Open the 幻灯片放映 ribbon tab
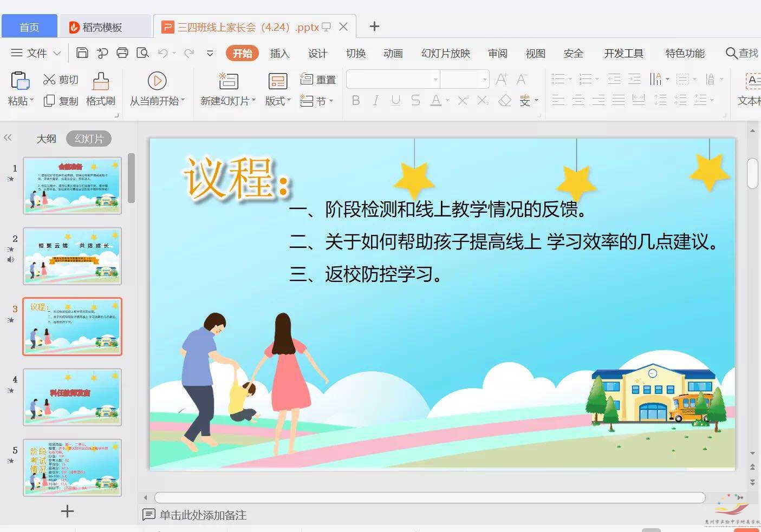761x532 pixels. 446,53
